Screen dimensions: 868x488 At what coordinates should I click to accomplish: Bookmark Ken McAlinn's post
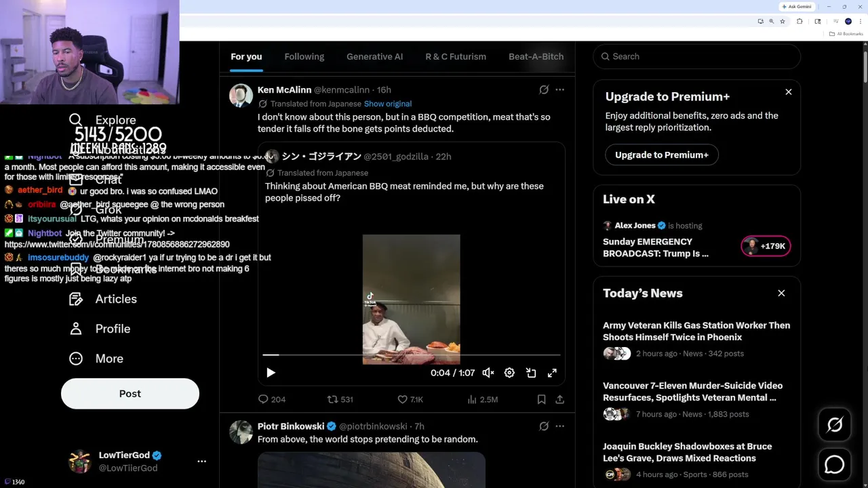pyautogui.click(x=541, y=400)
